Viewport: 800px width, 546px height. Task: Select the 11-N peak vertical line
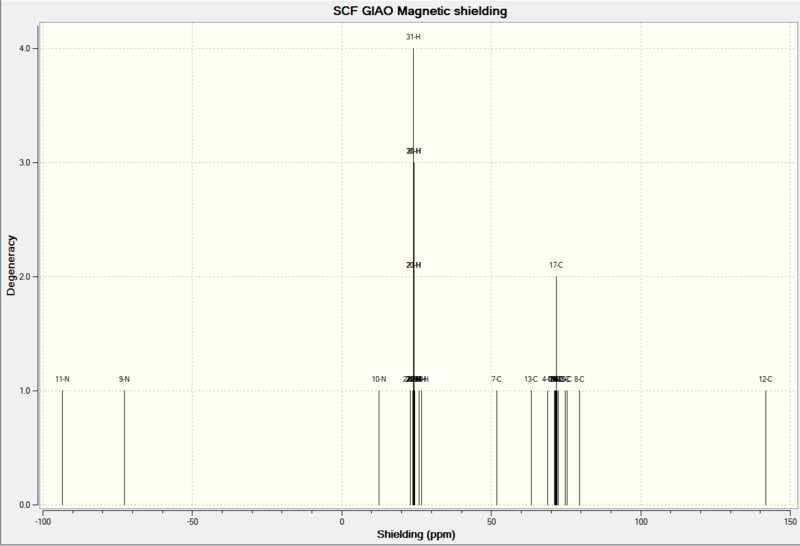point(62,448)
